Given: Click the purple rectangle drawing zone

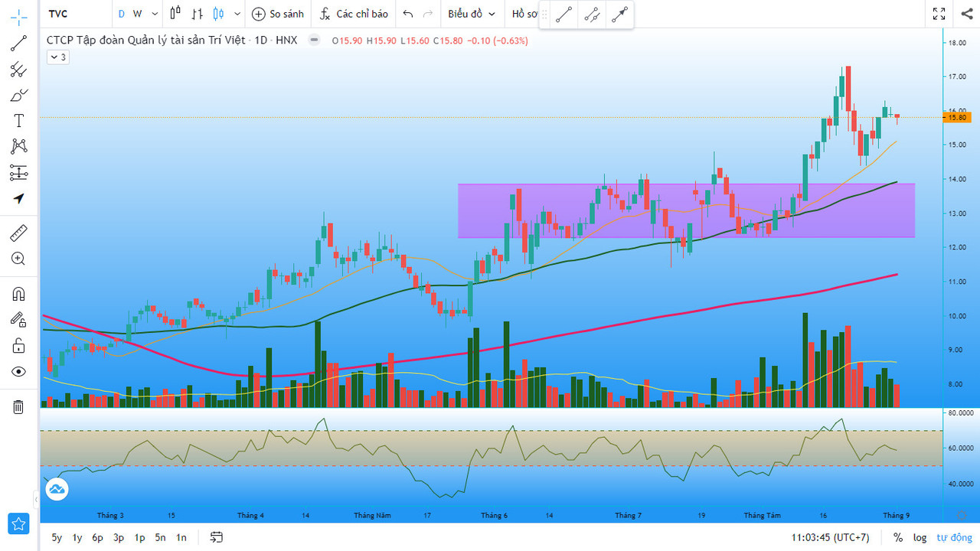Looking at the screenshot, I should coord(686,210).
